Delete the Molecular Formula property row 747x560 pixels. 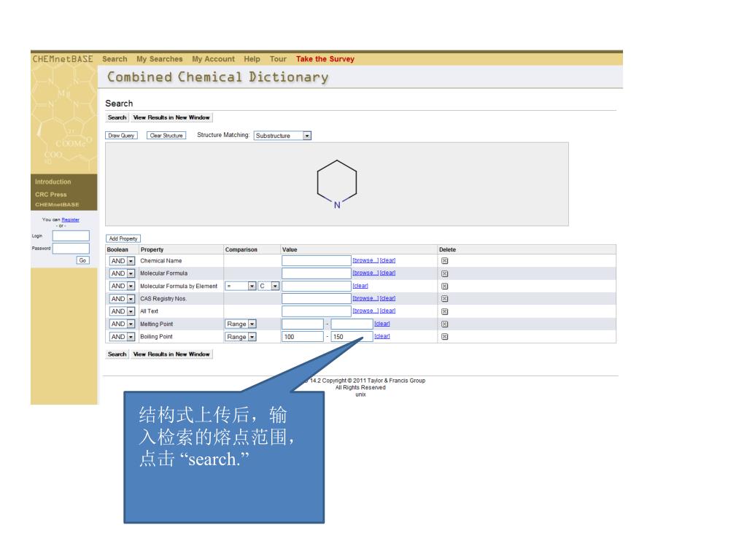pyautogui.click(x=444, y=273)
